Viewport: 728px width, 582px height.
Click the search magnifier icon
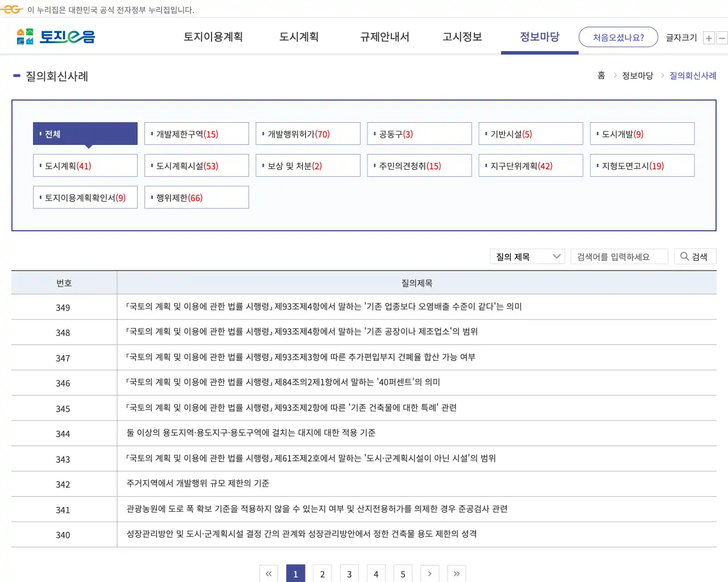point(684,256)
